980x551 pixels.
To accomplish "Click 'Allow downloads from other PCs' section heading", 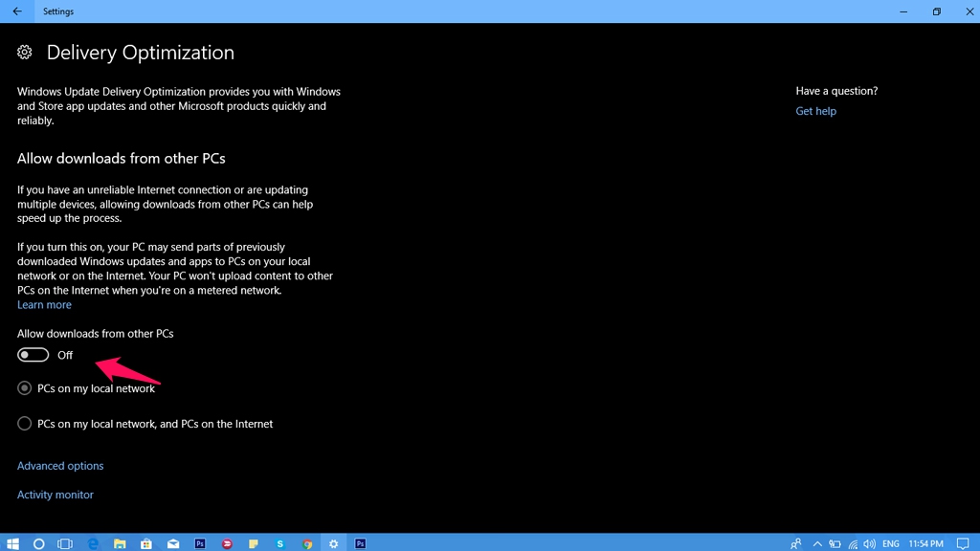I will 122,159.
